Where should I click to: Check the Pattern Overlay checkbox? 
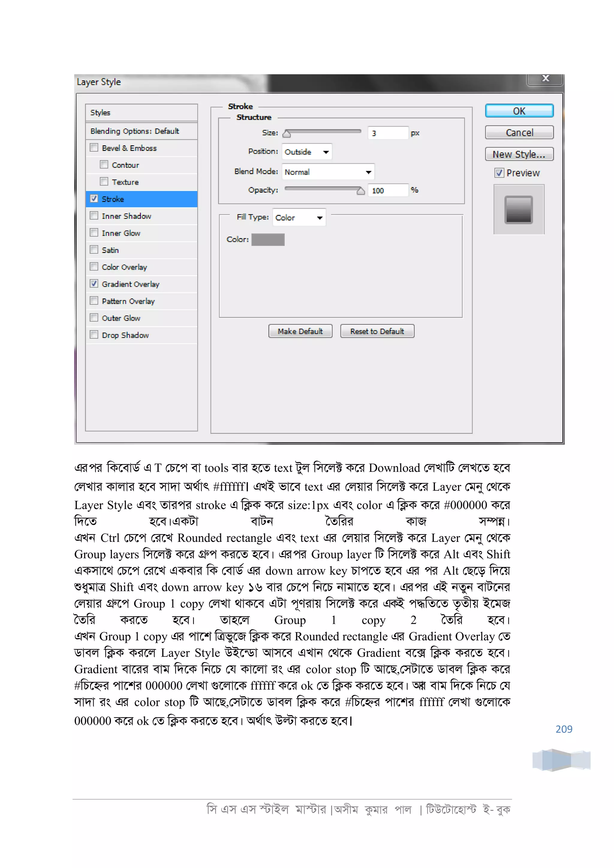tap(94, 301)
